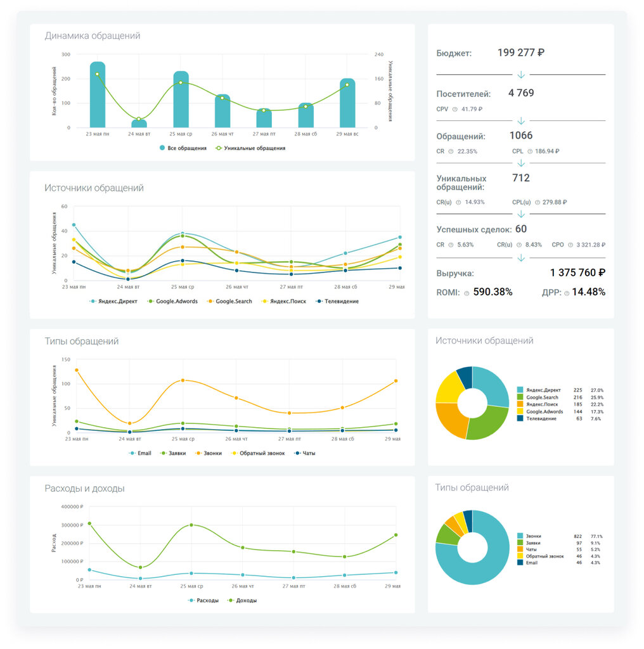Click the visitors value 4 769
The image size is (644, 649).
(521, 93)
